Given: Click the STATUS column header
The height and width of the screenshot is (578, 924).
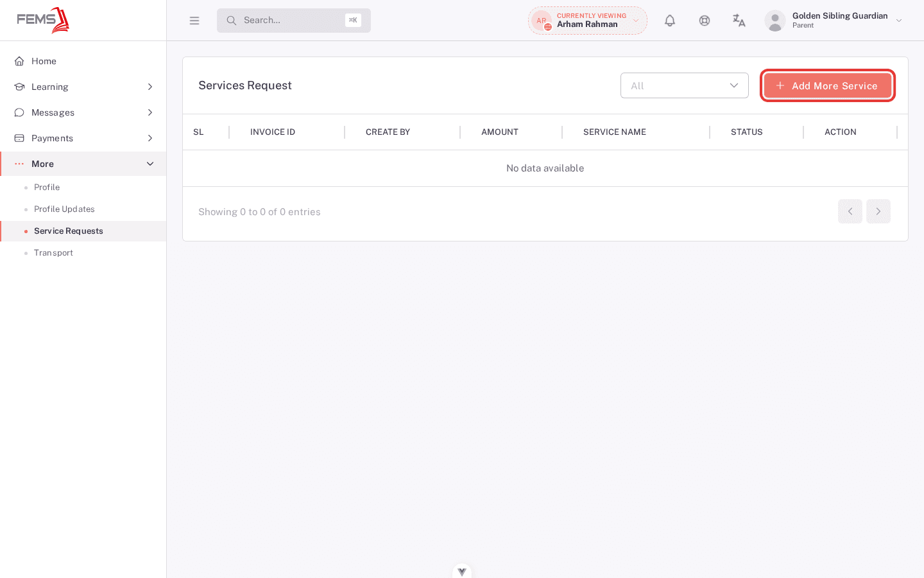Looking at the screenshot, I should [x=747, y=132].
